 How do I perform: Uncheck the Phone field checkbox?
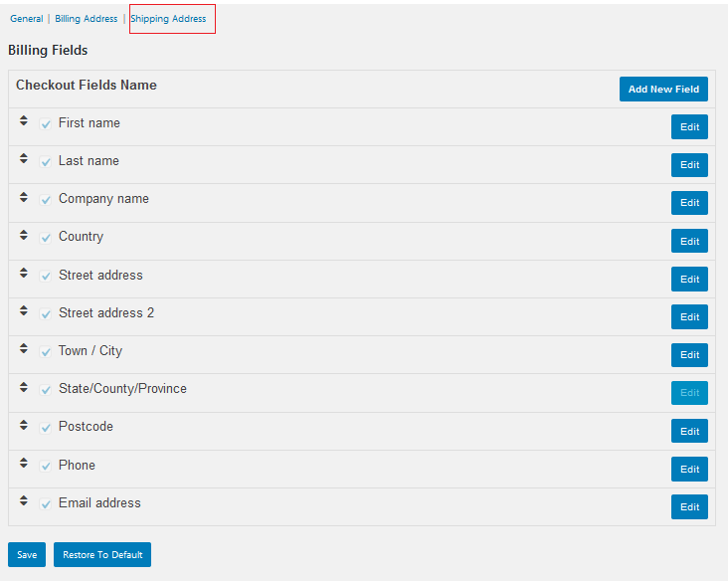point(45,466)
